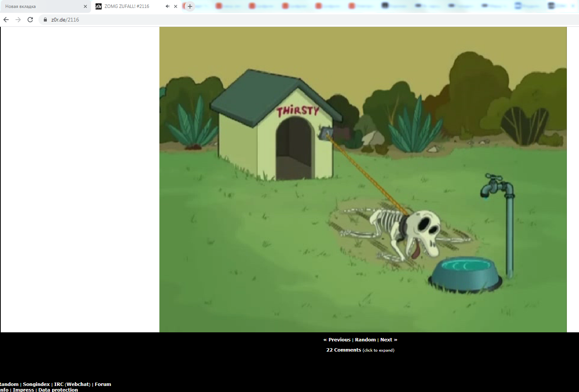Viewport: 579px width, 392px height.
Task: Close the 'Новая вкладка' tab
Action: click(85, 6)
